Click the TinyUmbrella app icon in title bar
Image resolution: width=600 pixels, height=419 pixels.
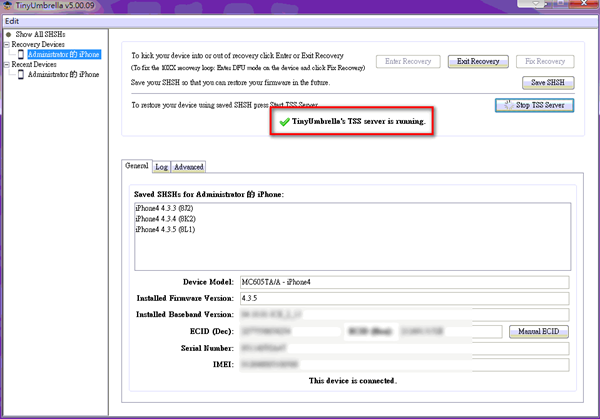point(7,5)
